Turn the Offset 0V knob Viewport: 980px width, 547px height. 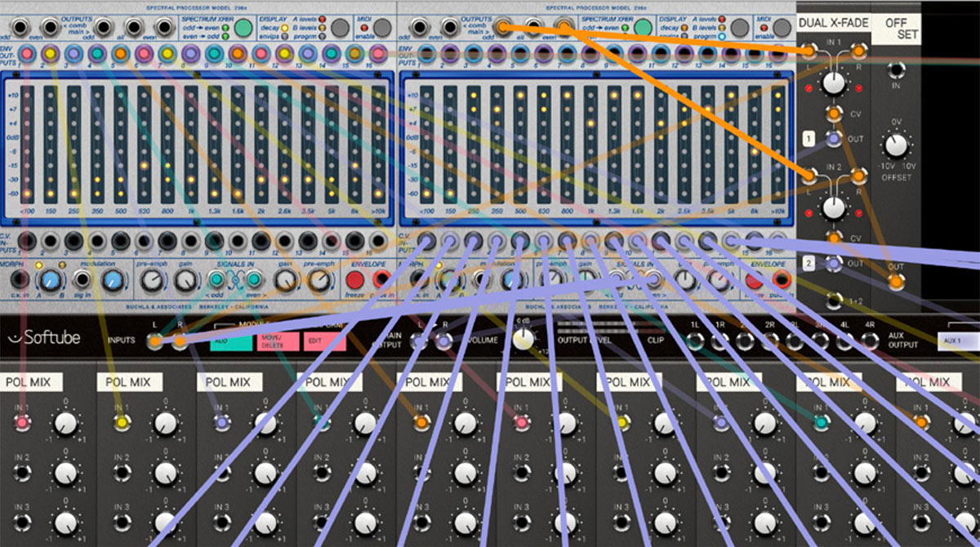[896, 147]
